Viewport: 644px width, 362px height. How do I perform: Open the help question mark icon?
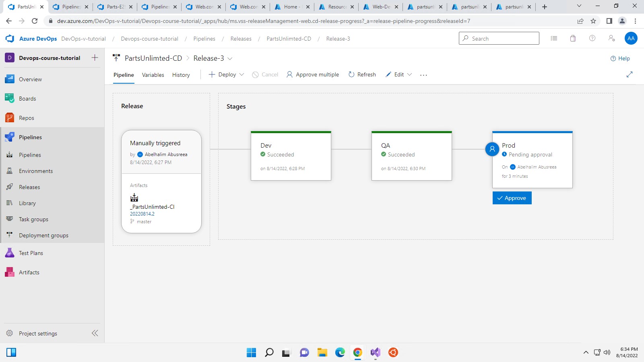(592, 38)
